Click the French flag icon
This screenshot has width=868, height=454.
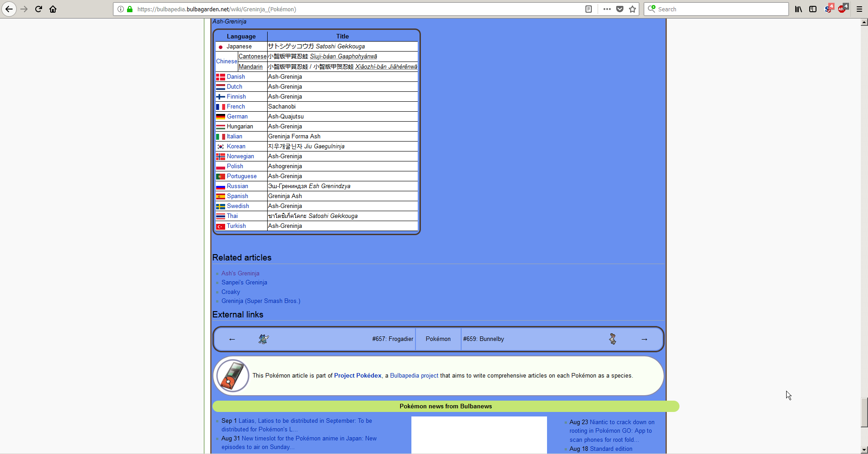221,107
